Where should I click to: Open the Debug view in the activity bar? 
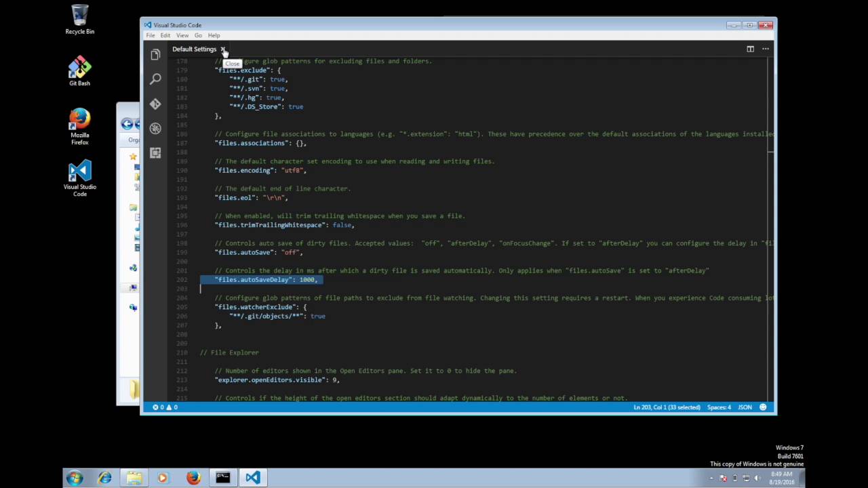click(x=155, y=128)
